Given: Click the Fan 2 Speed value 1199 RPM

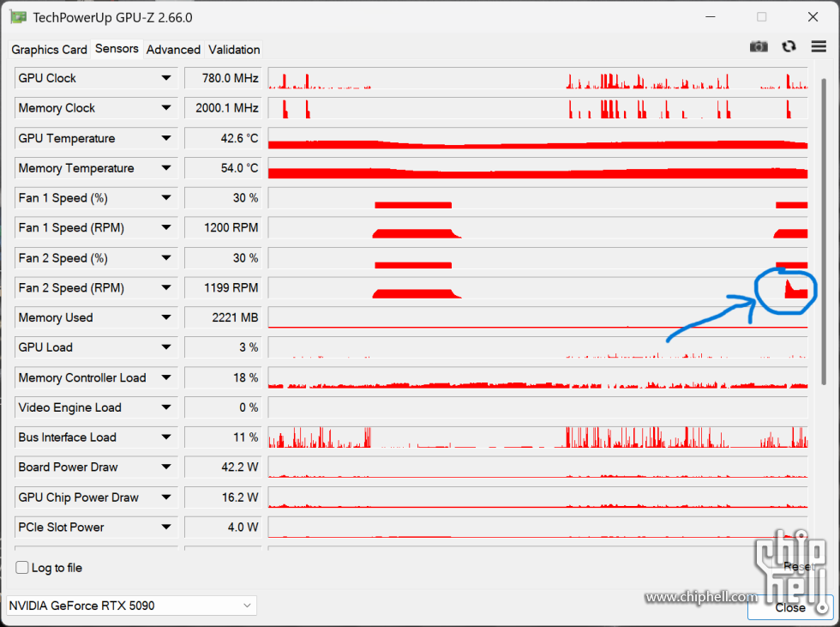Looking at the screenshot, I should [x=223, y=288].
